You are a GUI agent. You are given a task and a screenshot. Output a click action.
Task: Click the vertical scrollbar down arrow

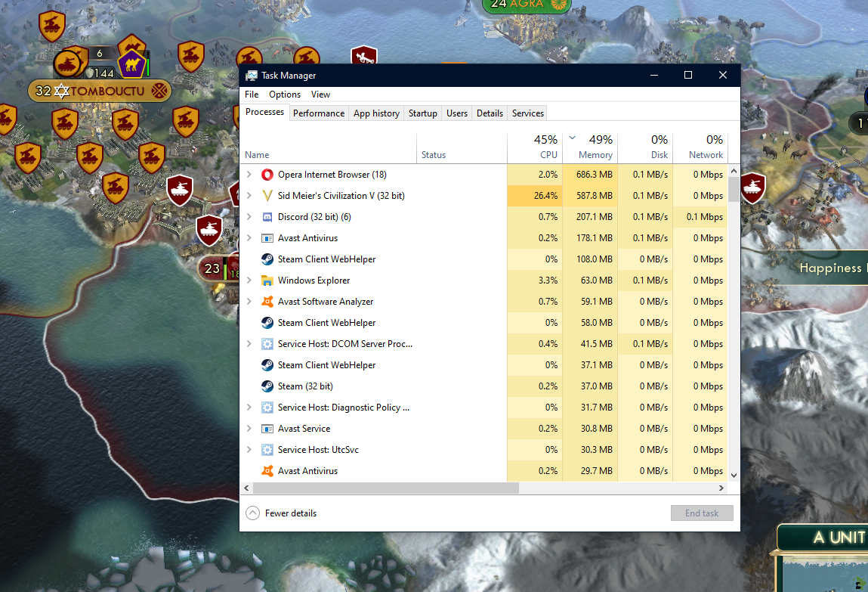734,475
